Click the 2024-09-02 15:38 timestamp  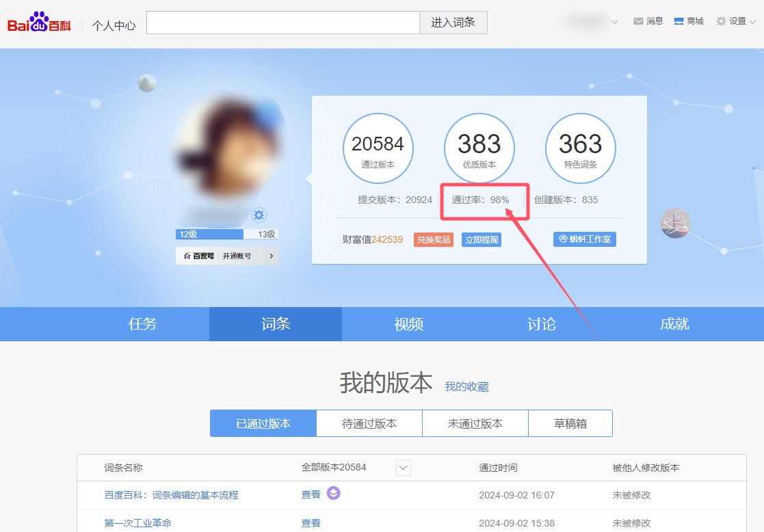click(x=517, y=523)
